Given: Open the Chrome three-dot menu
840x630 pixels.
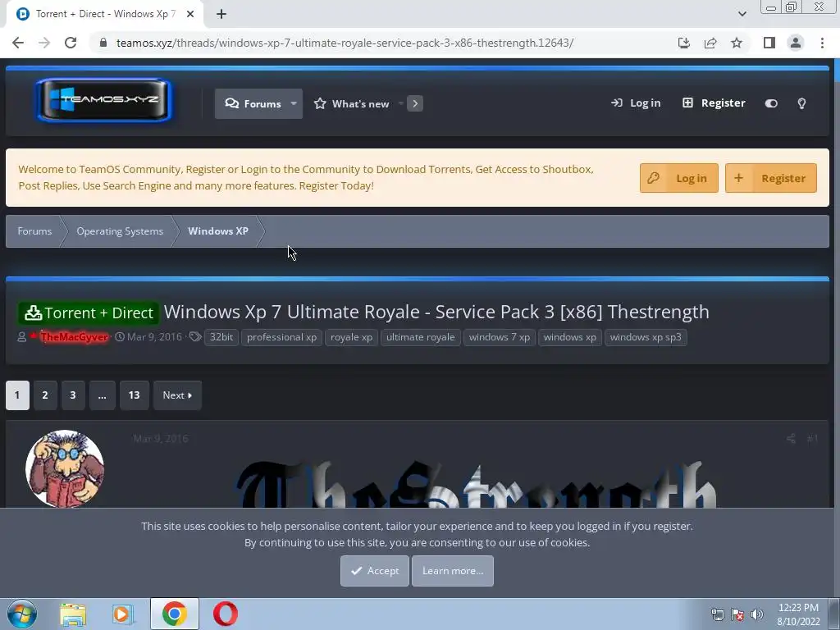Looking at the screenshot, I should 822,43.
